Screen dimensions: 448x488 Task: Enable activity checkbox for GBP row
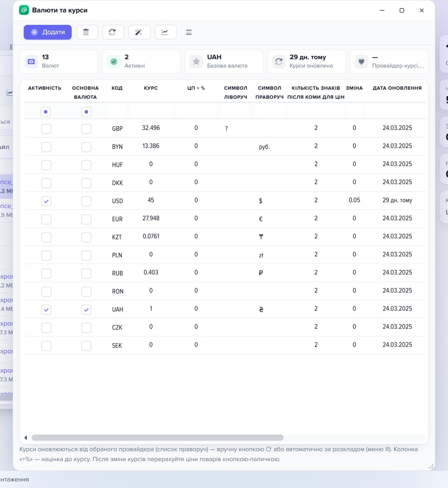tap(46, 129)
